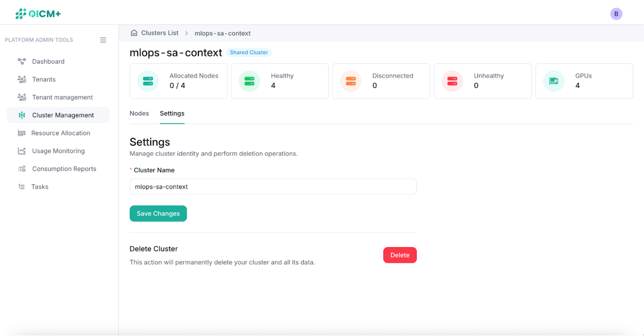Click the Tenant management people icon
Screen dimensions: 644x336
click(22, 97)
